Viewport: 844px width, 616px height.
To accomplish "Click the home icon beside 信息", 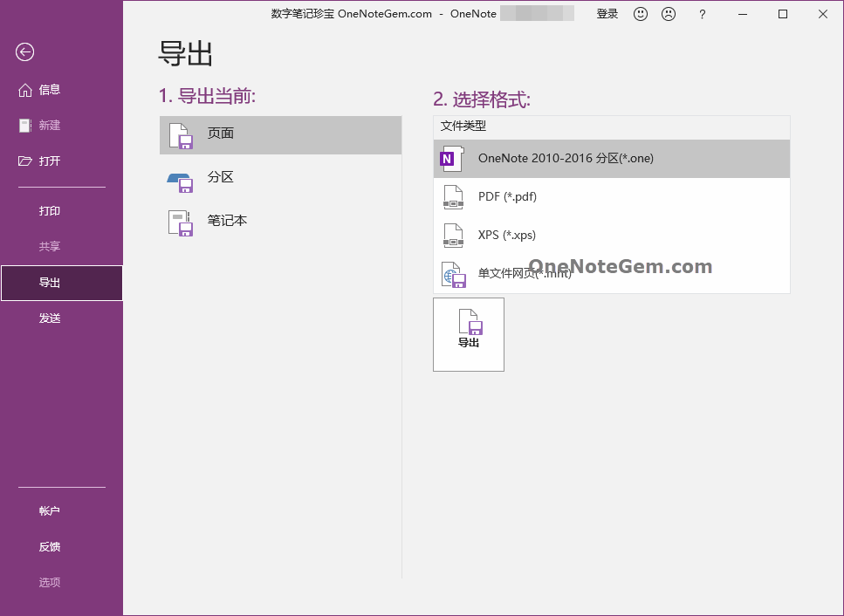I will pos(24,90).
